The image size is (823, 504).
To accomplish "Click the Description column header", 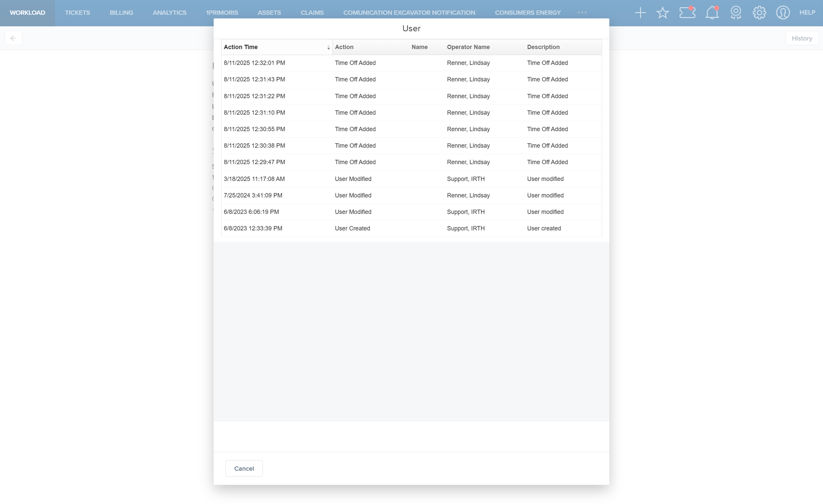I will [x=543, y=47].
